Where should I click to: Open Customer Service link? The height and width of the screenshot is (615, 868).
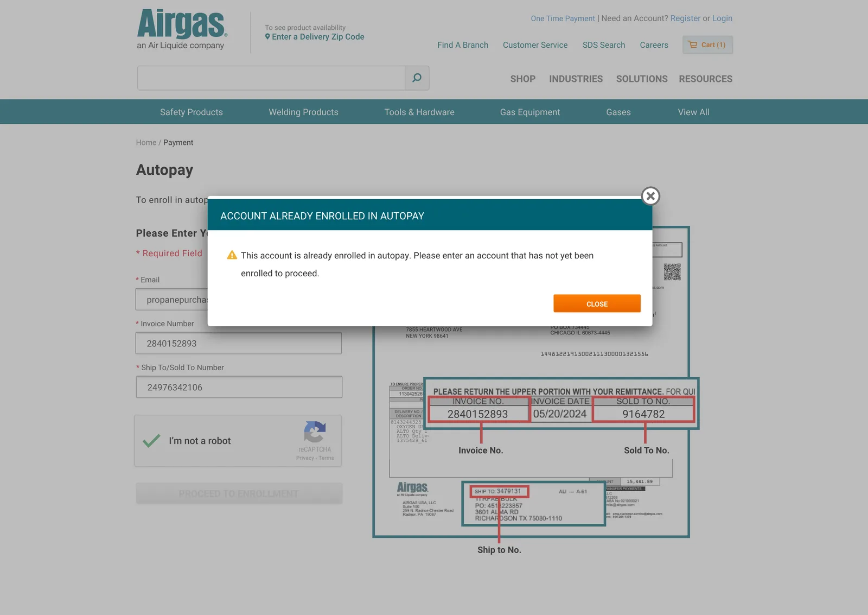[535, 45]
